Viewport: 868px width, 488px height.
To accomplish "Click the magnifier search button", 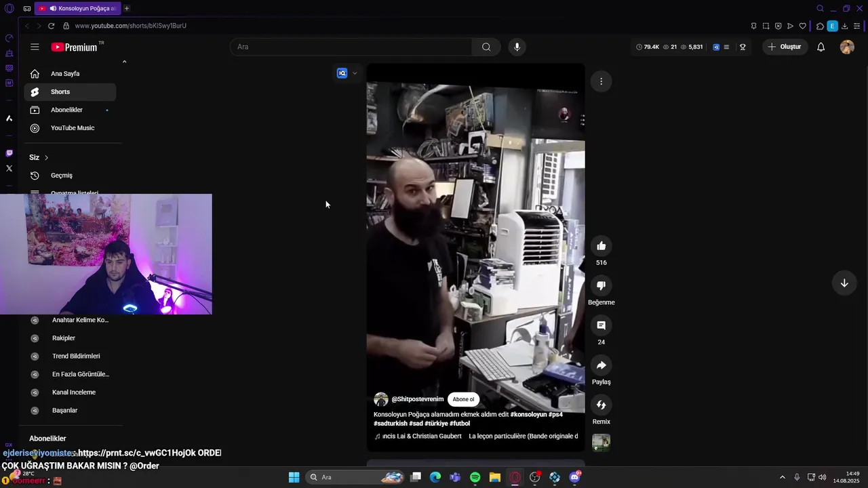I will tap(486, 47).
